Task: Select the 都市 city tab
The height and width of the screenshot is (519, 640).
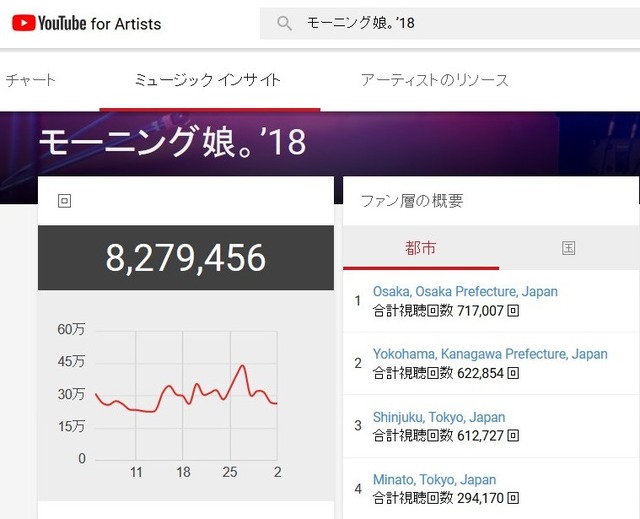Action: 420,248
